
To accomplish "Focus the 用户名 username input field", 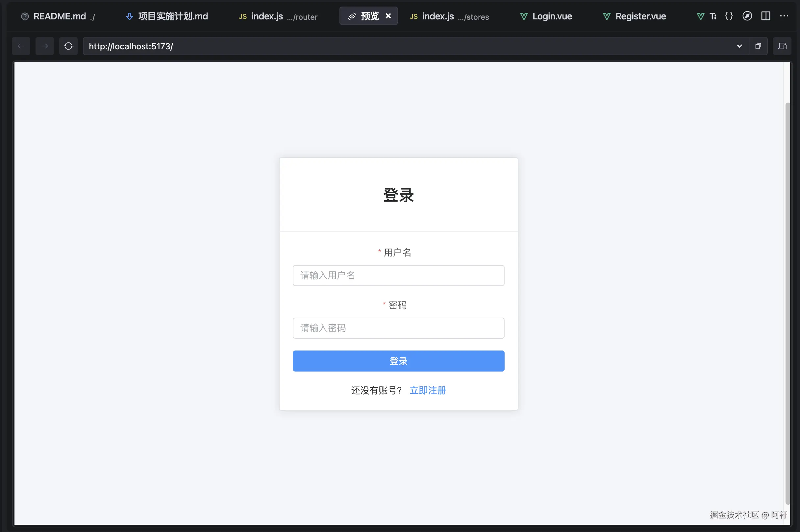I will (398, 276).
